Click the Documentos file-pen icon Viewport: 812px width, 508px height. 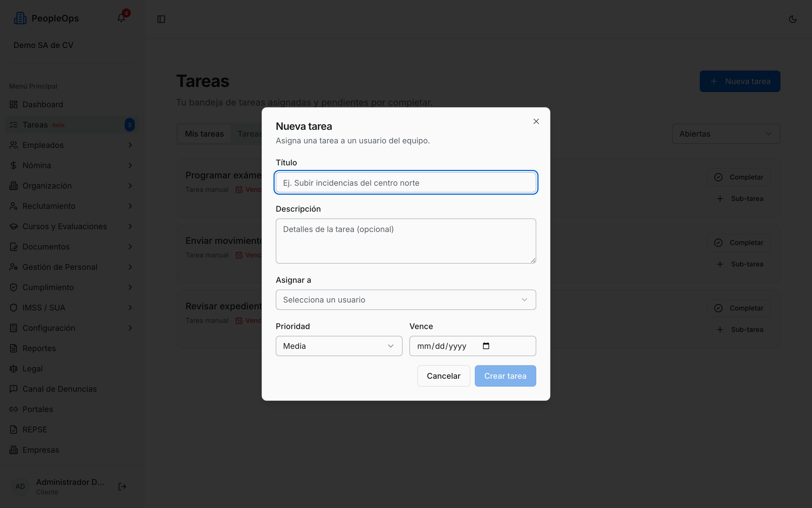point(14,247)
